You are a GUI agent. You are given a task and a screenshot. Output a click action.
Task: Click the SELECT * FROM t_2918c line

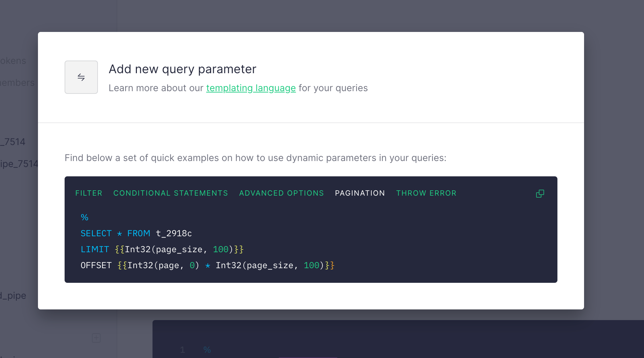[136, 234]
